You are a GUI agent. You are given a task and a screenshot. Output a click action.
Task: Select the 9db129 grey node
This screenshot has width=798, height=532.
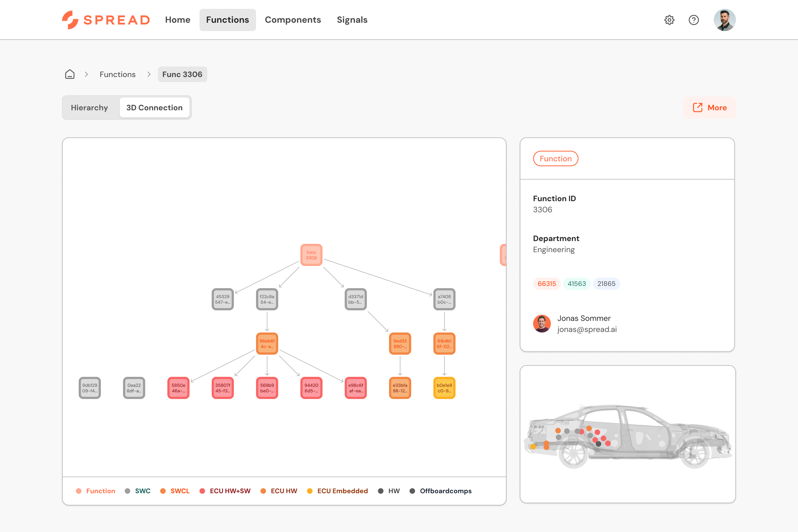[x=89, y=388]
